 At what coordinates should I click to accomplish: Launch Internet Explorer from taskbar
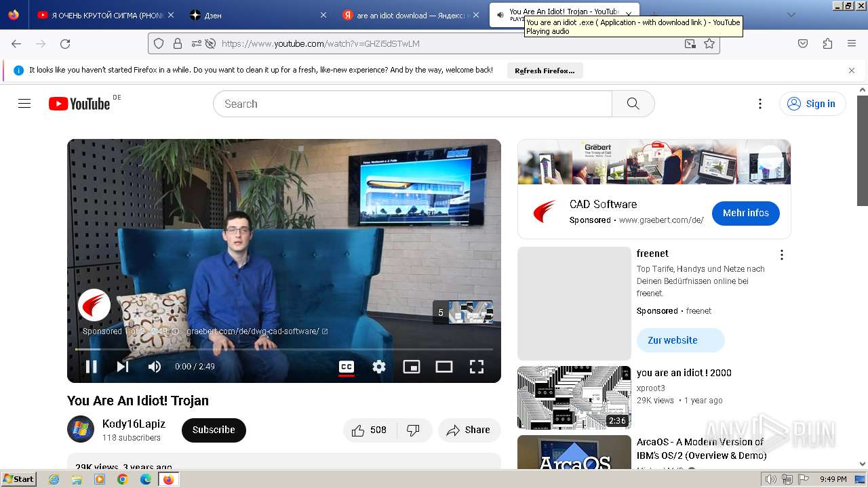tap(54, 479)
